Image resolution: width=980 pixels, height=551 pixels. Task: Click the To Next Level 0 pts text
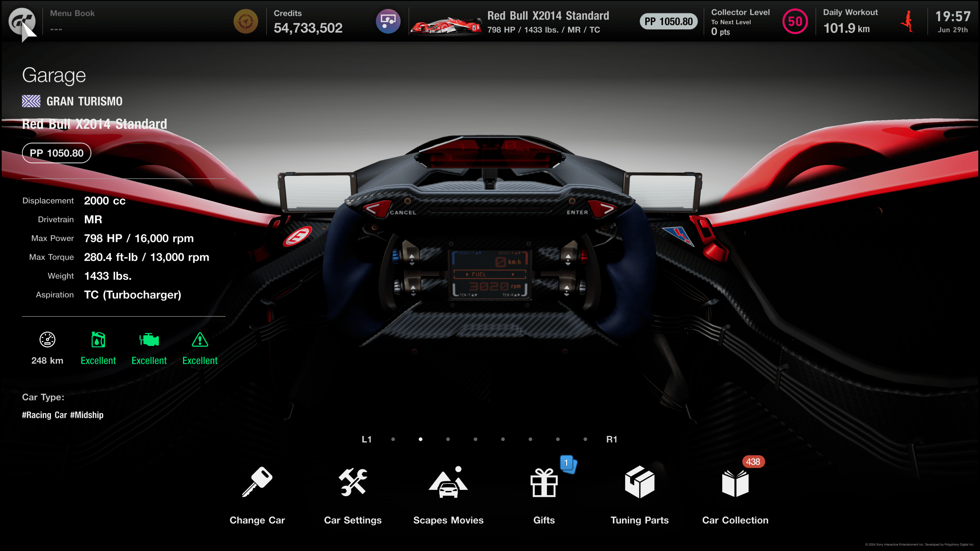pyautogui.click(x=731, y=27)
